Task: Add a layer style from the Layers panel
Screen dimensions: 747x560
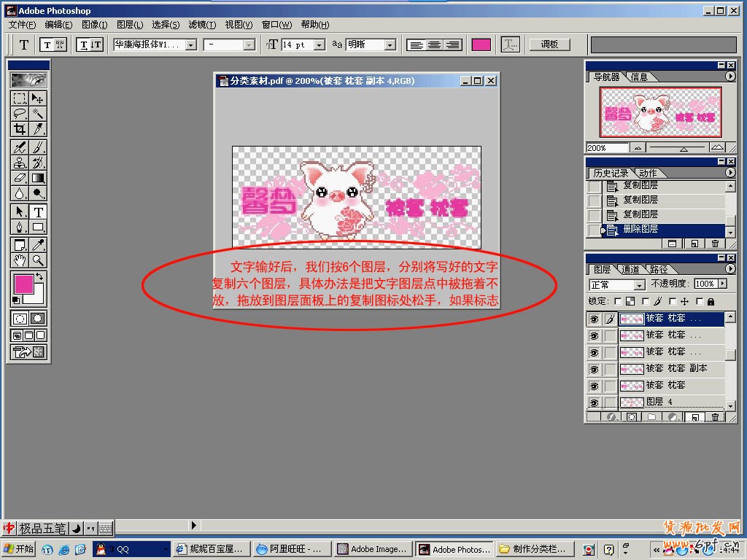Action: [611, 417]
